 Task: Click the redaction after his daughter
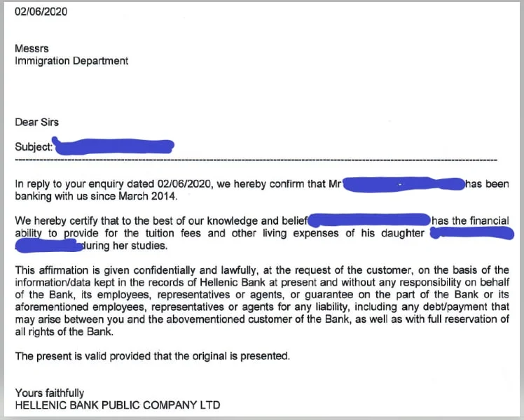tap(467, 233)
